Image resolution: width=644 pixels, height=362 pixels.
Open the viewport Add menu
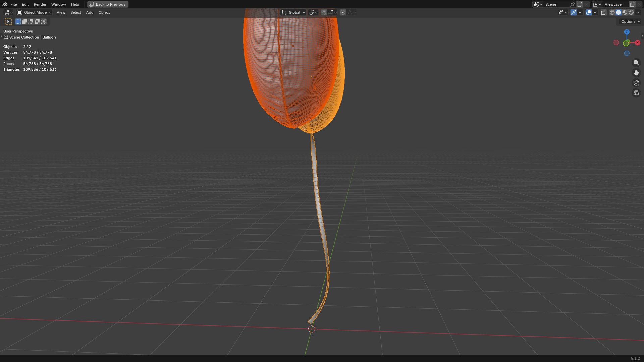90,12
